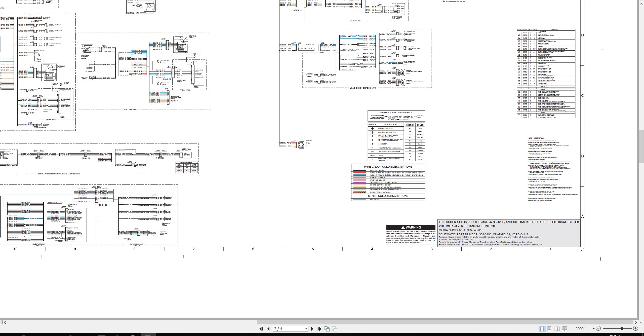
Task: Go to the previous page
Action: coord(268,329)
